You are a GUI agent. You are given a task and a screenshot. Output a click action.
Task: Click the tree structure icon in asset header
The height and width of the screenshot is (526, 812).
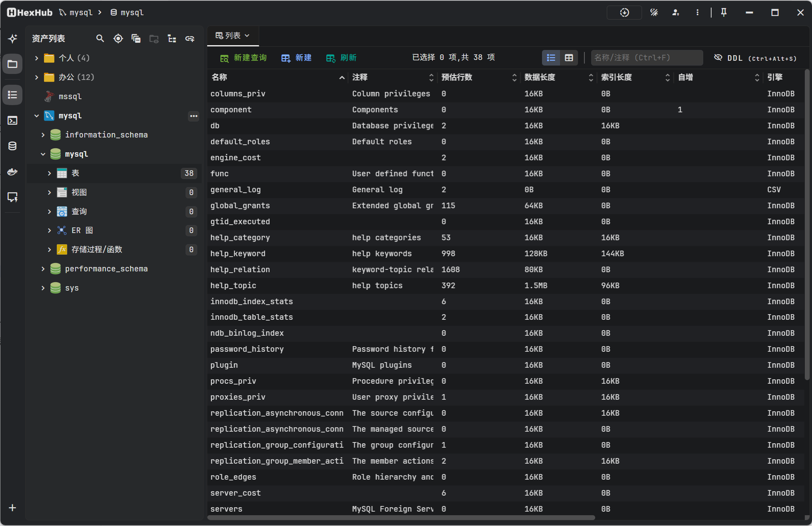172,38
